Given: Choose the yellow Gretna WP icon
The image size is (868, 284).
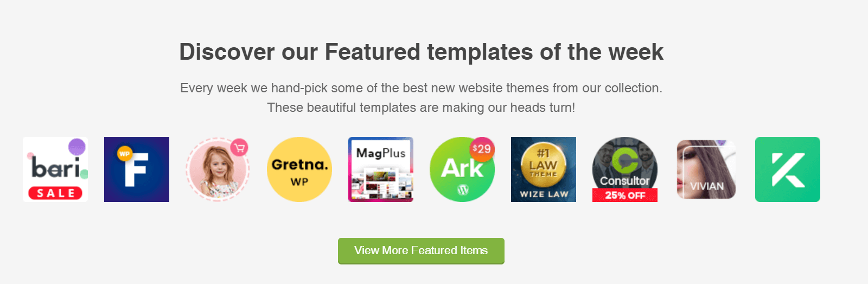Looking at the screenshot, I should pos(299,169).
